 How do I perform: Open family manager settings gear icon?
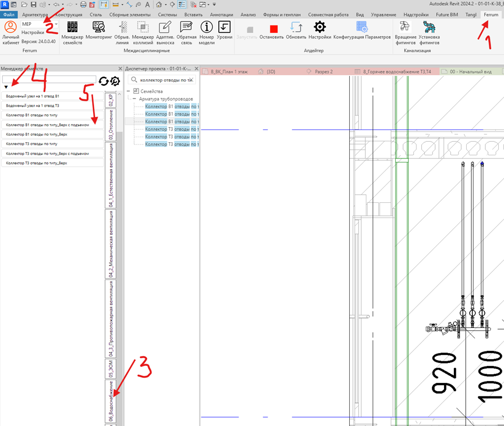click(x=115, y=81)
